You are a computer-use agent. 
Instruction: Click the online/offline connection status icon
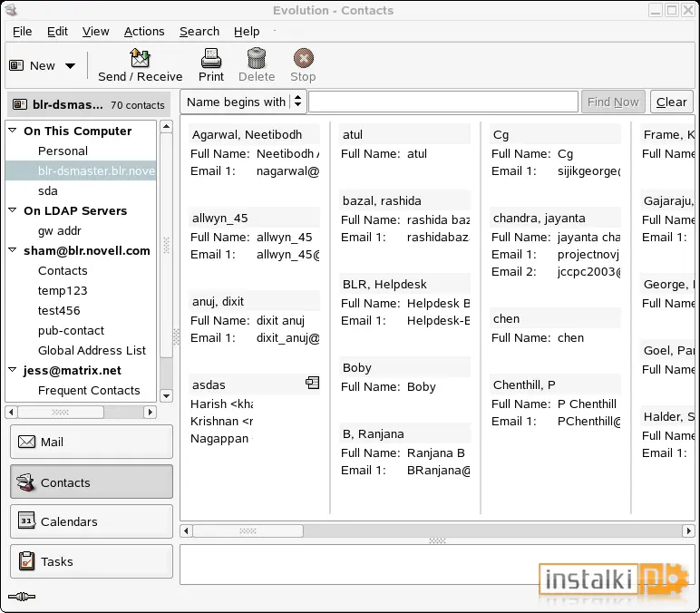click(x=22, y=597)
